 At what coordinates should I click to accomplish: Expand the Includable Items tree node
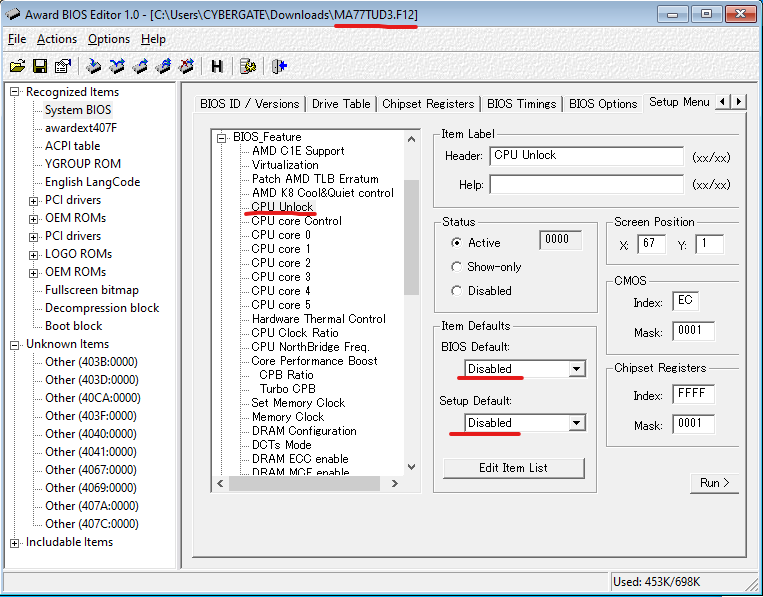(x=15, y=543)
